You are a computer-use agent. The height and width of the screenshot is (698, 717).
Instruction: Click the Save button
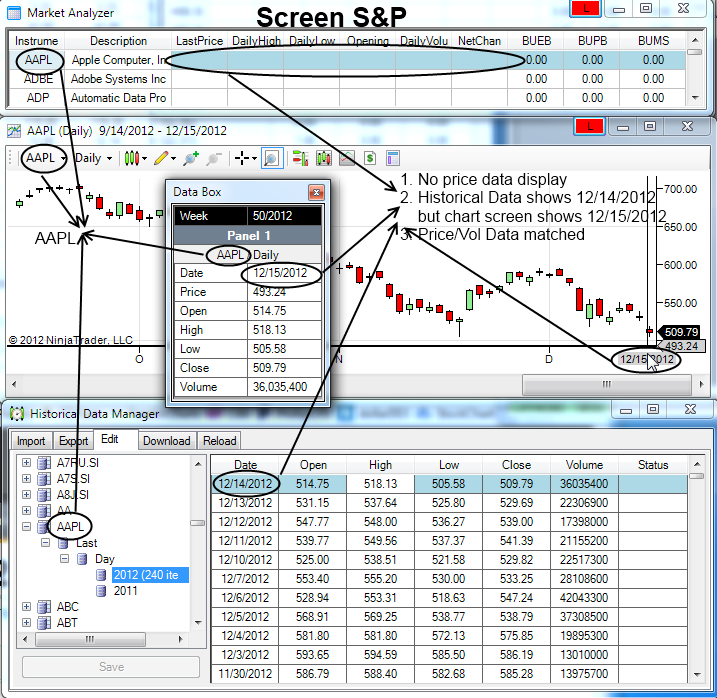111,667
